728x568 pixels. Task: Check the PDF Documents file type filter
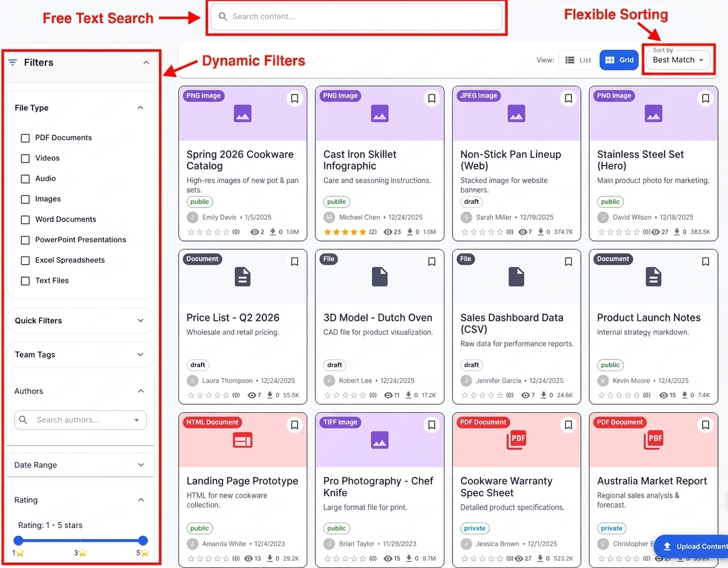(x=25, y=137)
